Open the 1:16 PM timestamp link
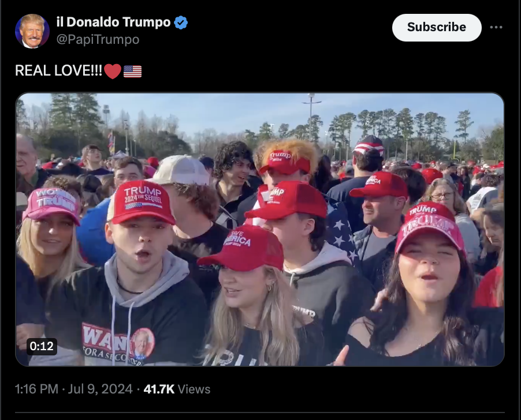Screen dimensions: 521x420 pos(36,389)
